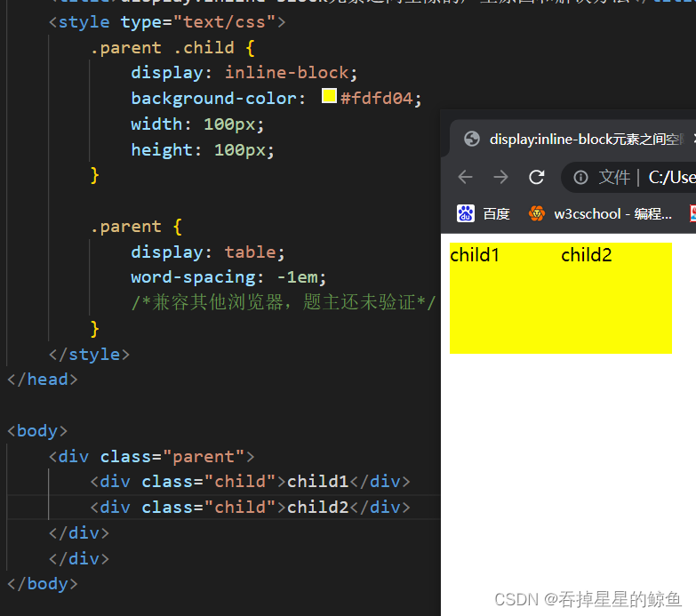
Task: Open the w3cschool bookmark
Action: pos(600,214)
